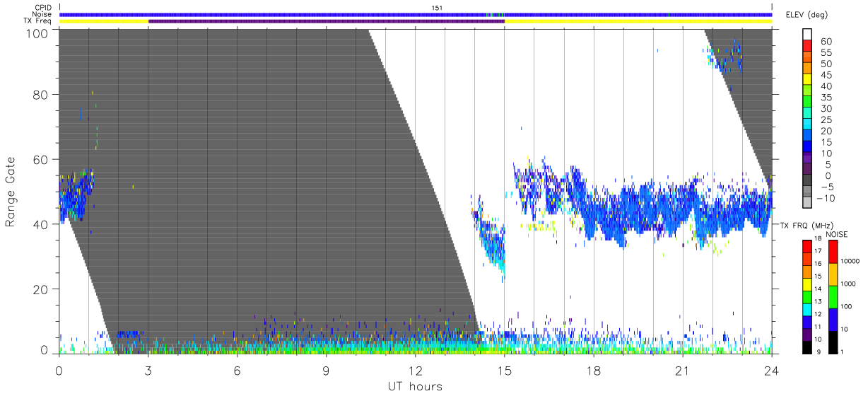This screenshot has width=868, height=401.
Task: Pick the black bottom segment of TX FRQ colorbar
Action: coord(807,347)
